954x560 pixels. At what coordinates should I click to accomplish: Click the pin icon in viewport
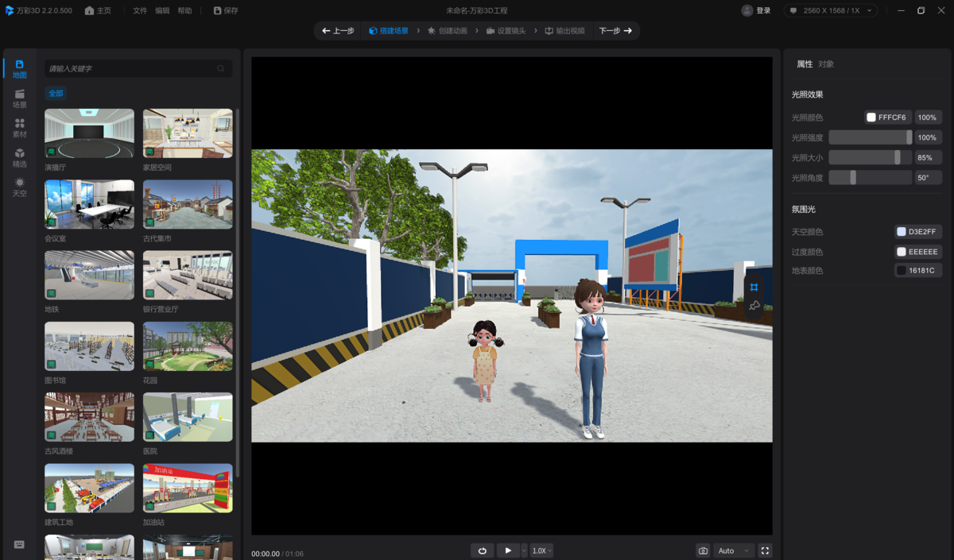pyautogui.click(x=754, y=306)
